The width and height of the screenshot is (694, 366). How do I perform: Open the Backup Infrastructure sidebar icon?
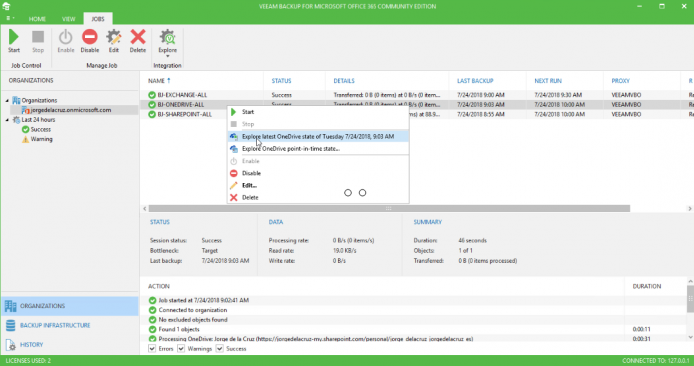coord(11,325)
